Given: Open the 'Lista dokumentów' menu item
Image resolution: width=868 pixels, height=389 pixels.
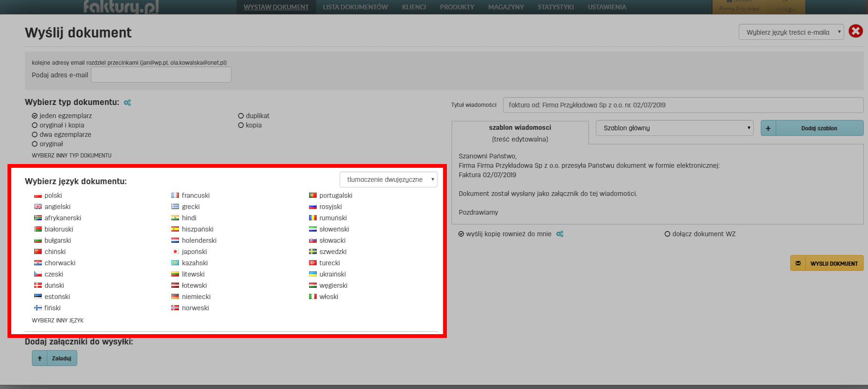Looking at the screenshot, I should coord(355,7).
